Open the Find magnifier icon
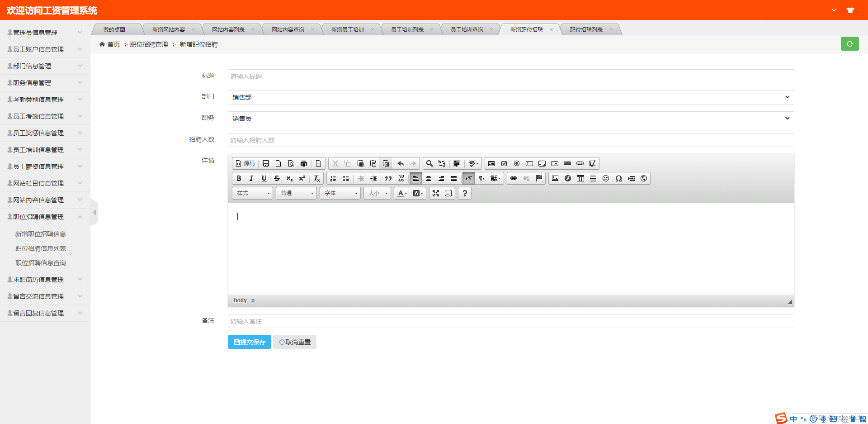Viewport: 868px width, 424px height. 429,163
